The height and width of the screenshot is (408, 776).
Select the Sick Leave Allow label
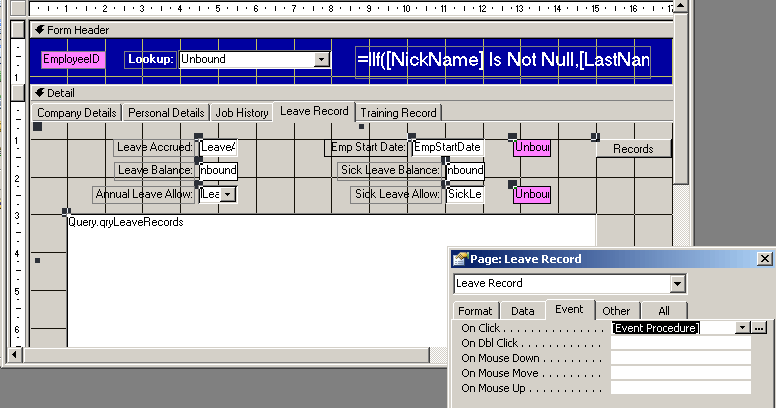pyautogui.click(x=397, y=194)
